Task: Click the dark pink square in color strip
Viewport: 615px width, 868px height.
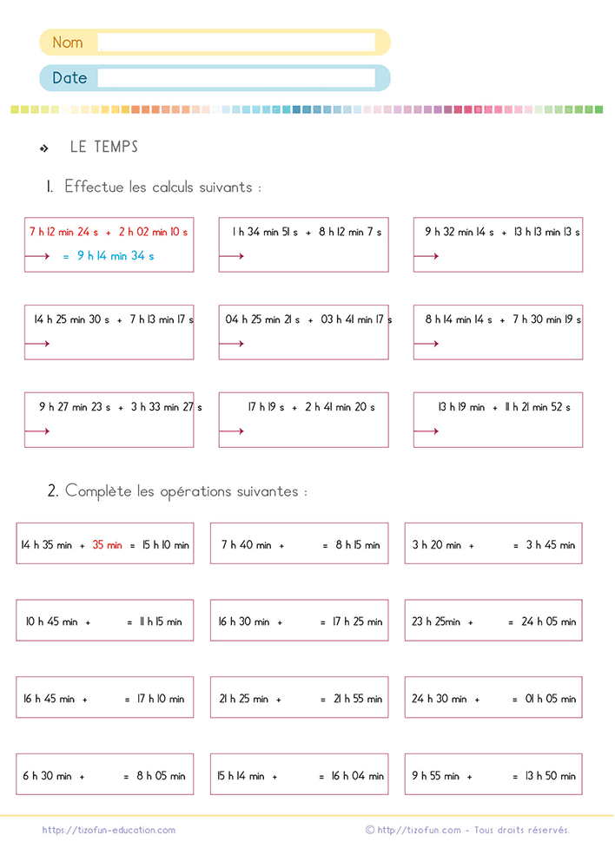Action: 467,109
